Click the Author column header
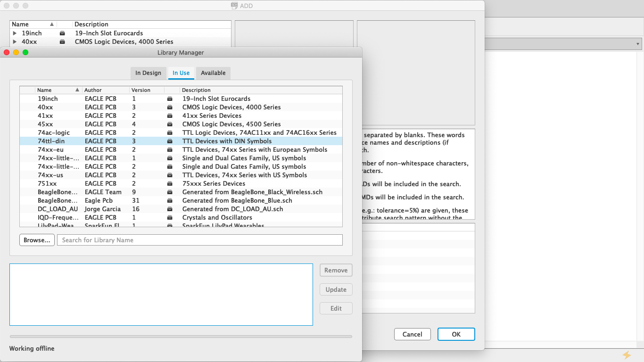The width and height of the screenshot is (644, 362). 106,90
